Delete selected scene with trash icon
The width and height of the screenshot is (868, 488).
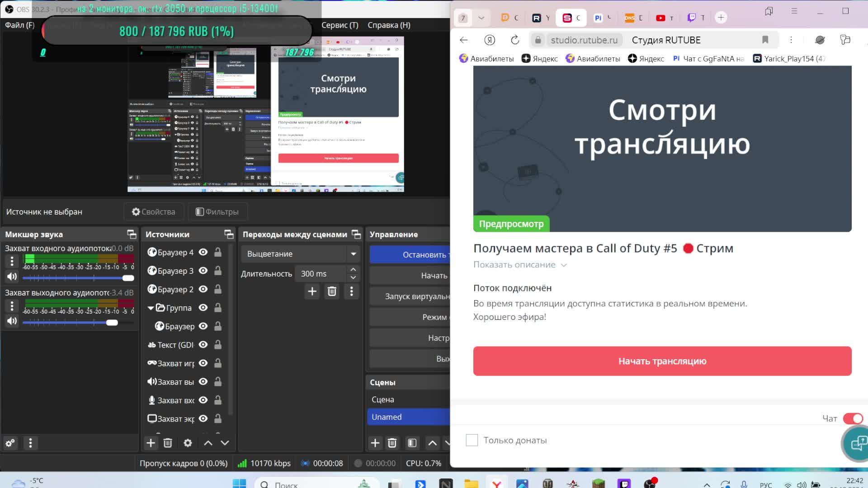click(392, 443)
